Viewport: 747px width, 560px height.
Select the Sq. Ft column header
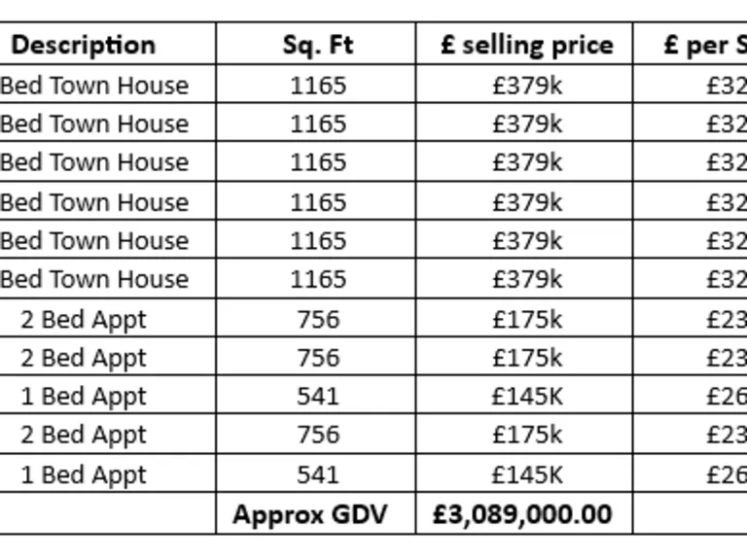[x=317, y=45]
